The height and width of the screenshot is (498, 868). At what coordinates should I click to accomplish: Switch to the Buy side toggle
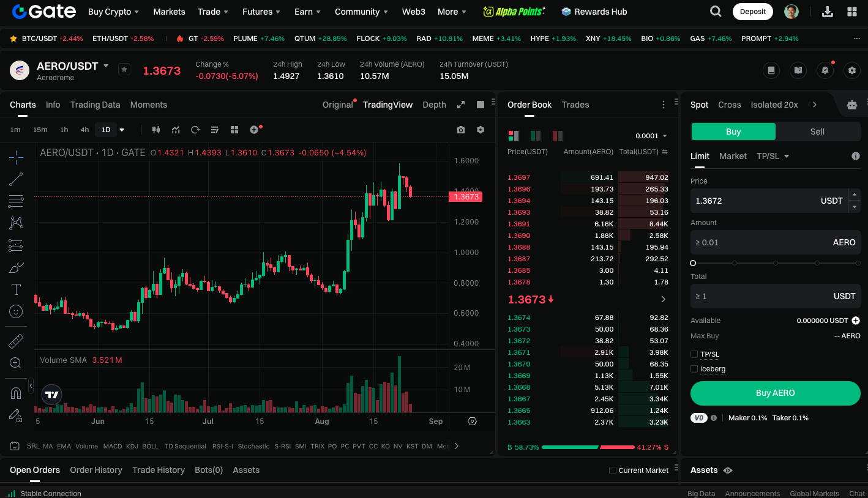click(733, 132)
